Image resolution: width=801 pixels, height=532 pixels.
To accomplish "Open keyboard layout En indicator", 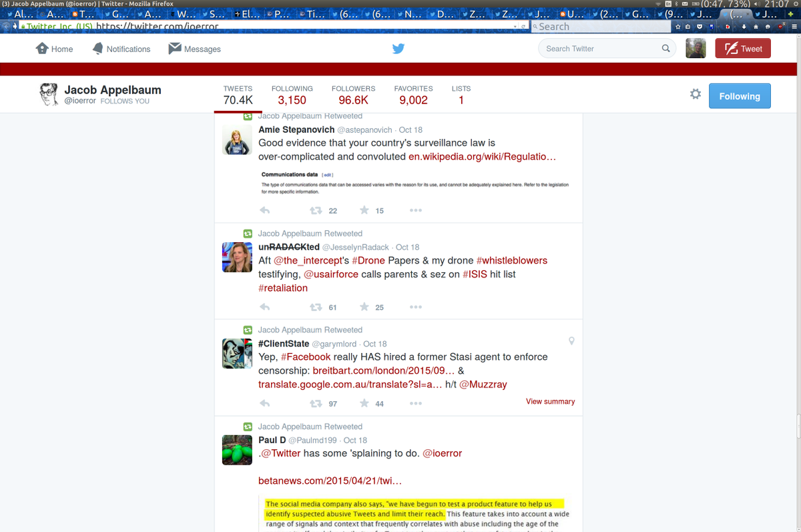I will click(668, 4).
